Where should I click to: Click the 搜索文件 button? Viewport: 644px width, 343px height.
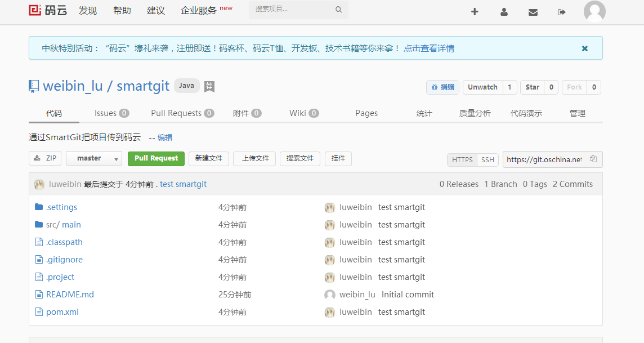pos(300,159)
